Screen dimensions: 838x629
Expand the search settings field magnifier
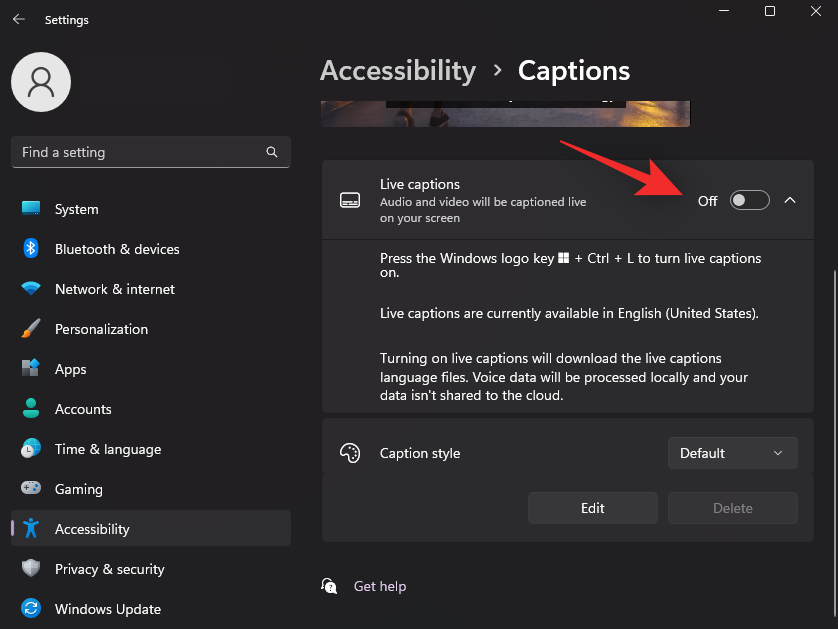point(272,152)
